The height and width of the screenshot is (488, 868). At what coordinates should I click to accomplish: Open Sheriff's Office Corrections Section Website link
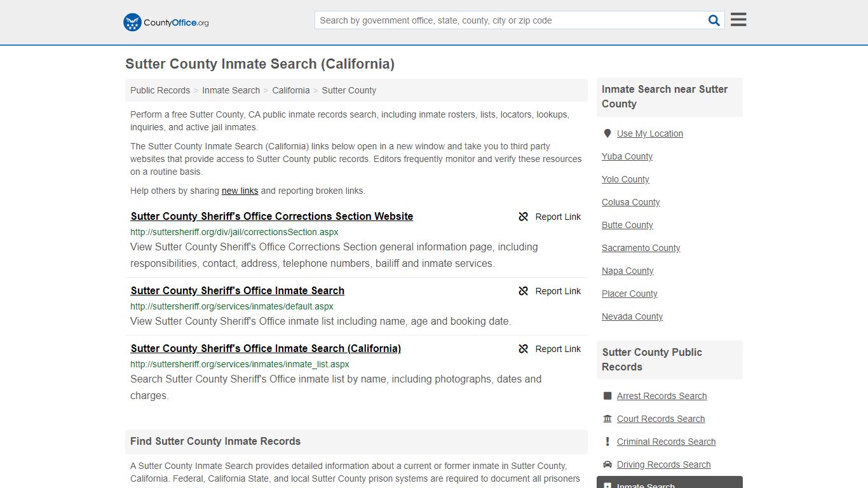pos(272,216)
